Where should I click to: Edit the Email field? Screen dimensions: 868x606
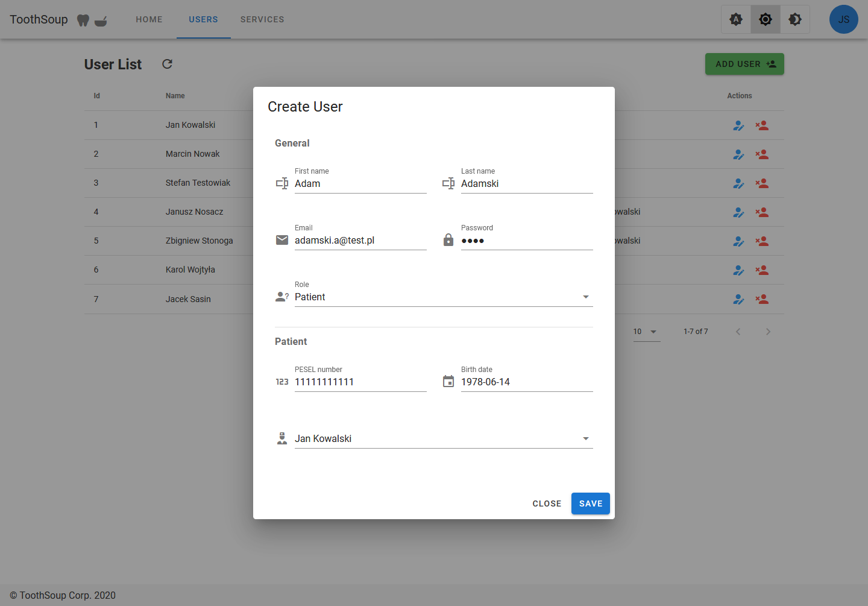click(360, 241)
